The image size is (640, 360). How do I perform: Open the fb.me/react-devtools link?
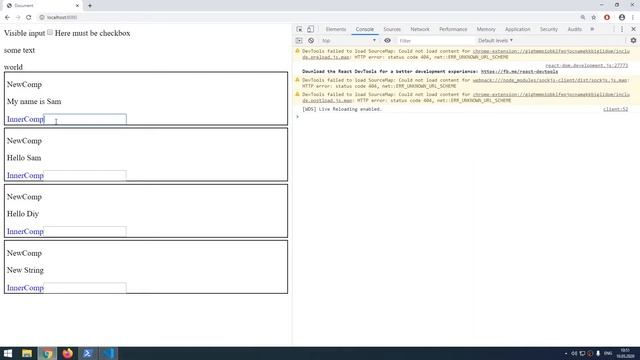[x=519, y=71]
